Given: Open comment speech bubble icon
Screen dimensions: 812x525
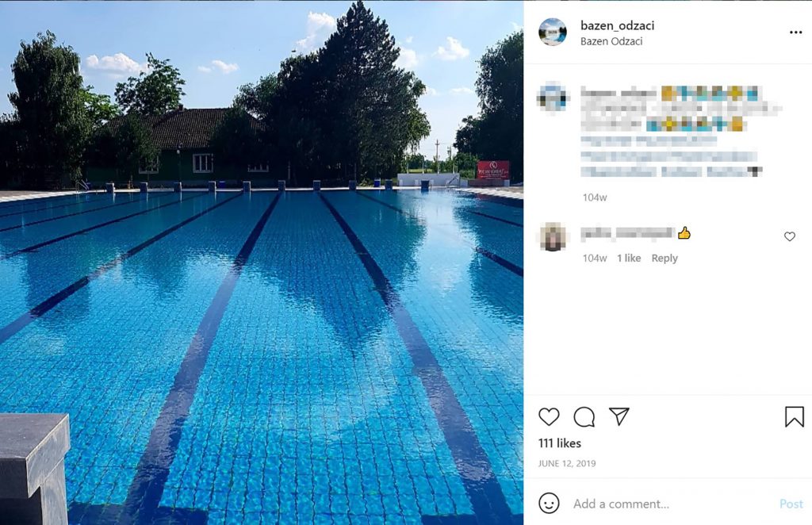Looking at the screenshot, I should [584, 417].
